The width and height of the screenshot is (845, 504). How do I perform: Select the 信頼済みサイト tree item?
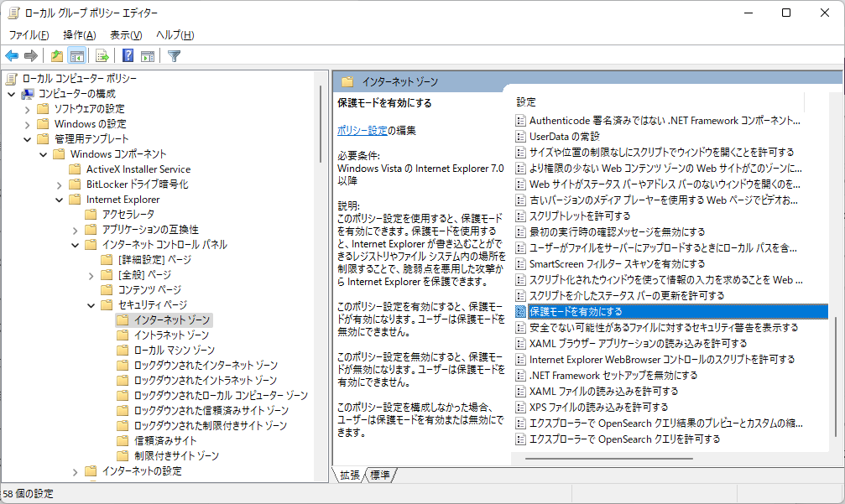165,440
